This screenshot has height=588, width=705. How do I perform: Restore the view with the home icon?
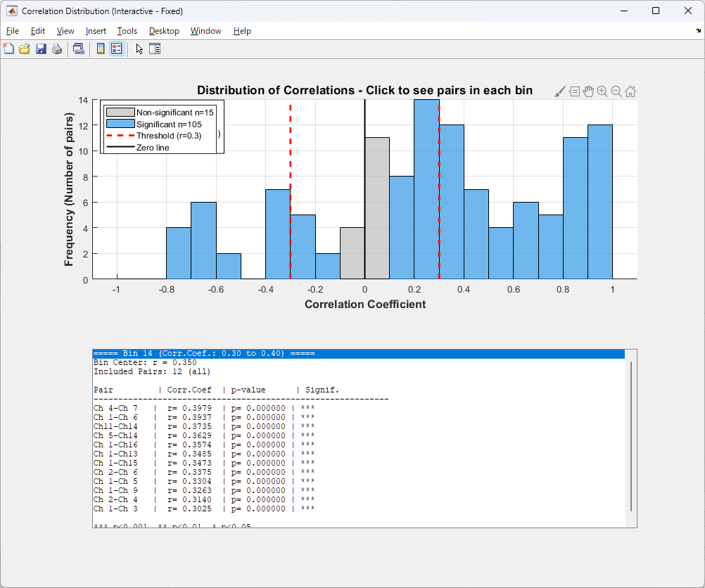(x=630, y=91)
